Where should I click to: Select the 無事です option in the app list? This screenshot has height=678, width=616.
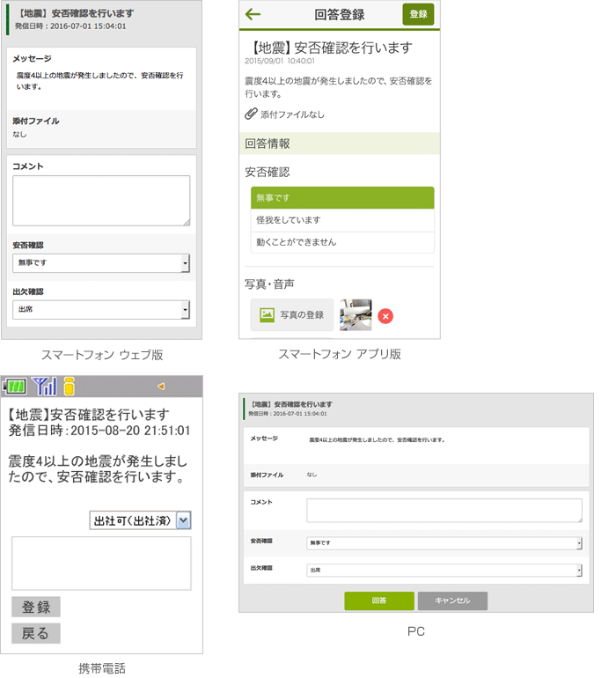pos(341,198)
